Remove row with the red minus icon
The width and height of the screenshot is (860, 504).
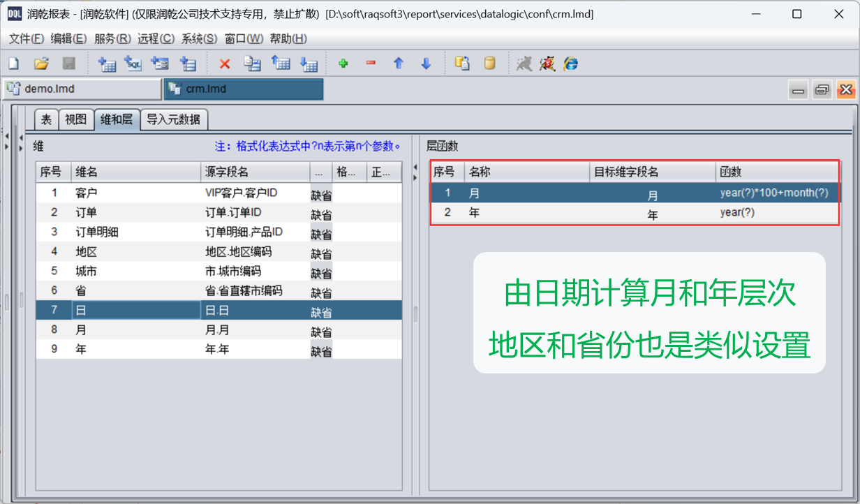click(x=371, y=64)
